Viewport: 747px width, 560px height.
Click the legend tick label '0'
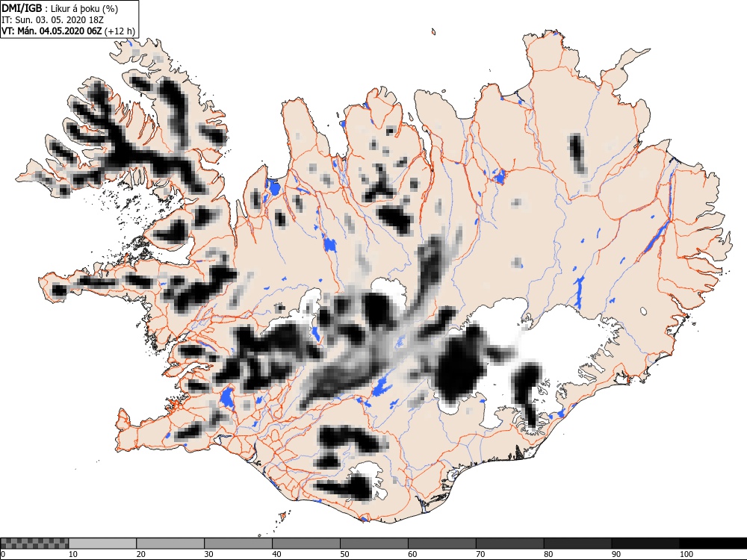tap(3, 554)
